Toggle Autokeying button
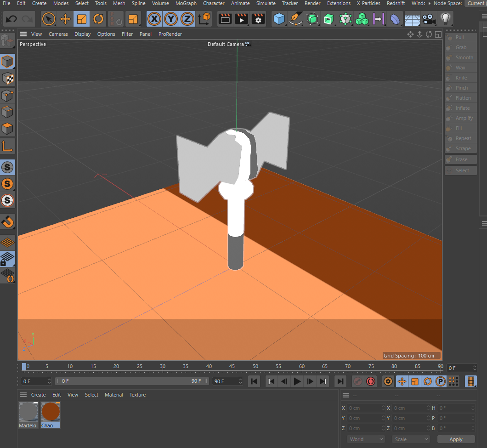The image size is (487, 448). (x=370, y=381)
